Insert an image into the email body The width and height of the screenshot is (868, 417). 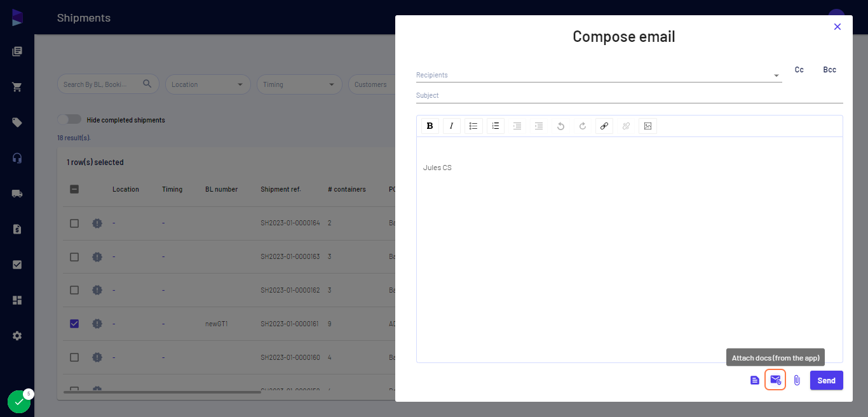pyautogui.click(x=648, y=126)
